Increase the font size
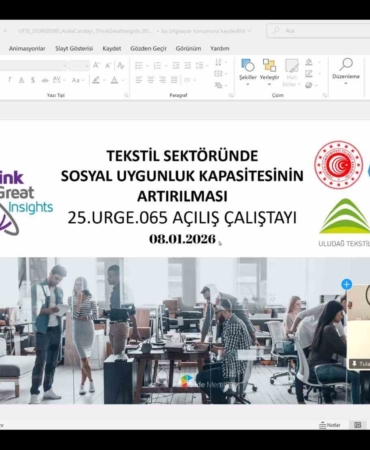The height and width of the screenshot is (450, 370). (96, 65)
